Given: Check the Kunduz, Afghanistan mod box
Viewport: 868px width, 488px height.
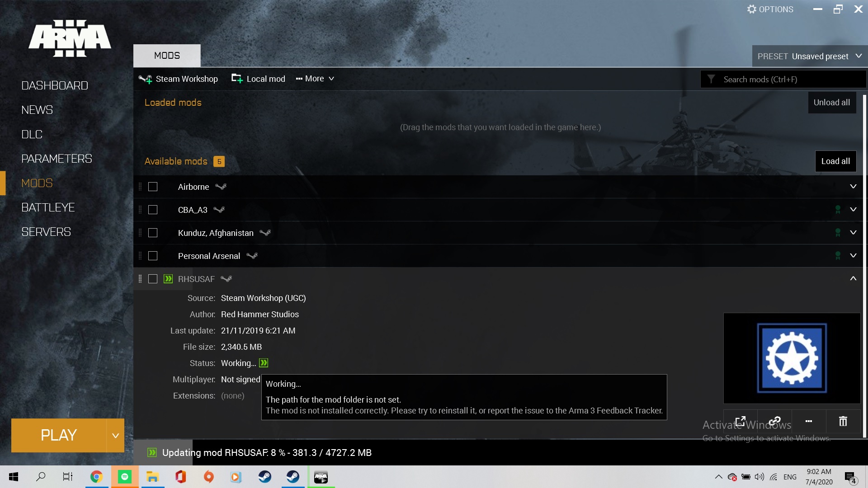Looking at the screenshot, I should tap(153, 233).
